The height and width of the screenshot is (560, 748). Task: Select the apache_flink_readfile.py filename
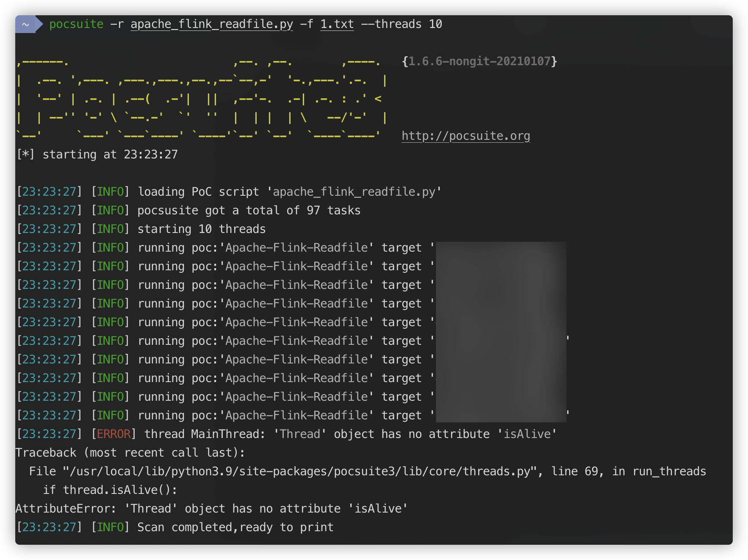pos(212,24)
